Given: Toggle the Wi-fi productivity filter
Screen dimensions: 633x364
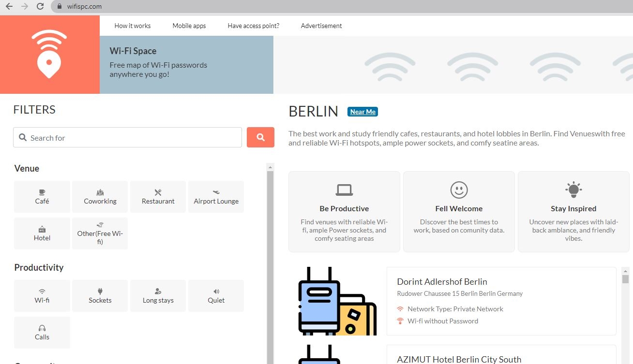Looking at the screenshot, I should [42, 296].
